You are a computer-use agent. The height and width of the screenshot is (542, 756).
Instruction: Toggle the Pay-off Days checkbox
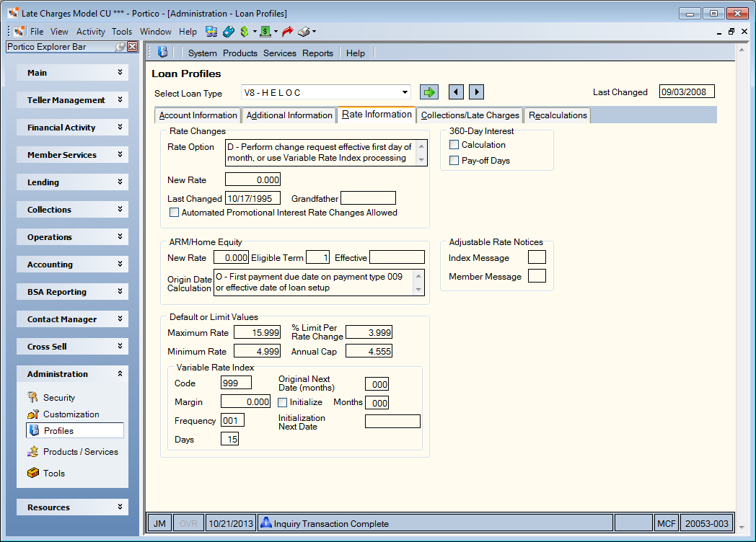(x=454, y=161)
